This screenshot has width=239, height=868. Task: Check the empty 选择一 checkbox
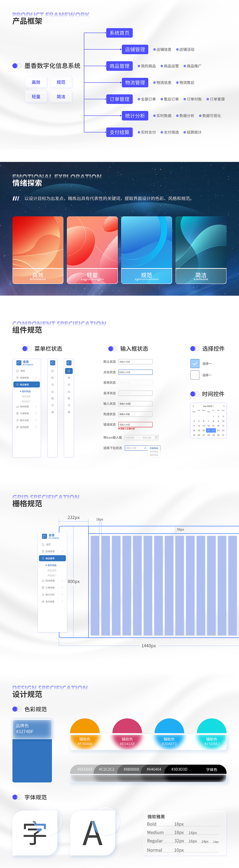[195, 375]
